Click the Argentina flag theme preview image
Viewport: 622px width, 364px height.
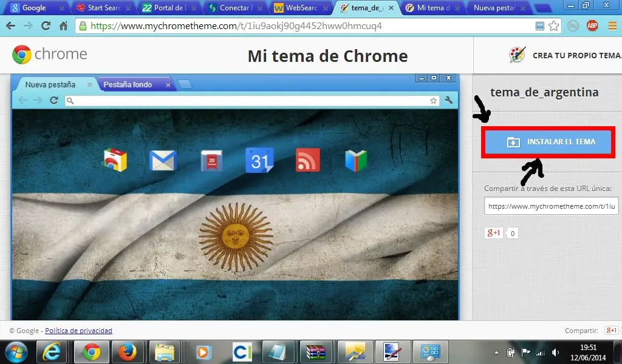(x=235, y=214)
